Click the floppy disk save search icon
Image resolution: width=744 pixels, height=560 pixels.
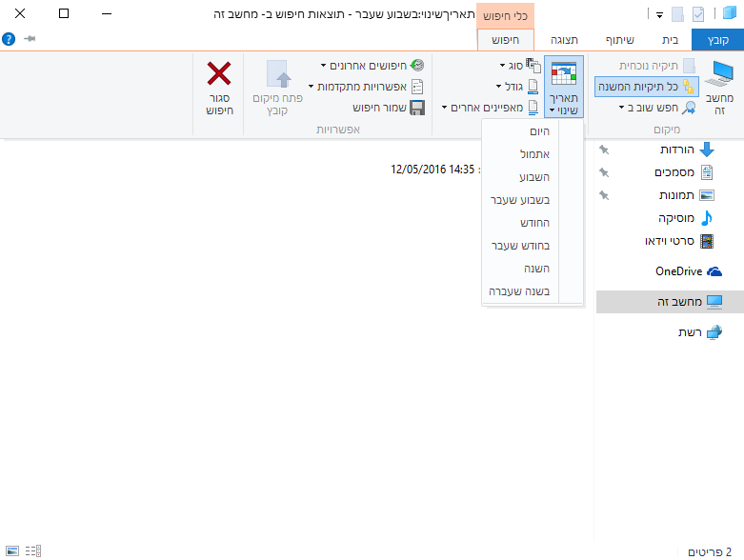click(x=417, y=108)
